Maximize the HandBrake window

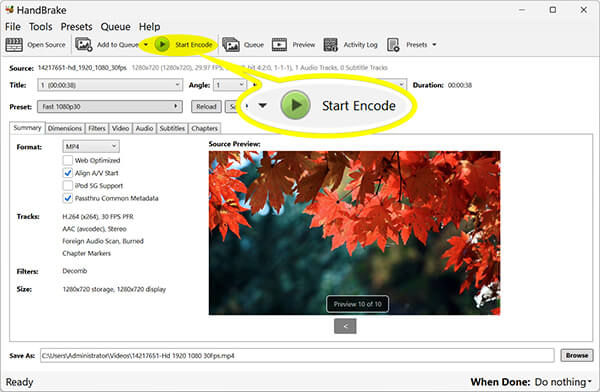[x=553, y=10]
